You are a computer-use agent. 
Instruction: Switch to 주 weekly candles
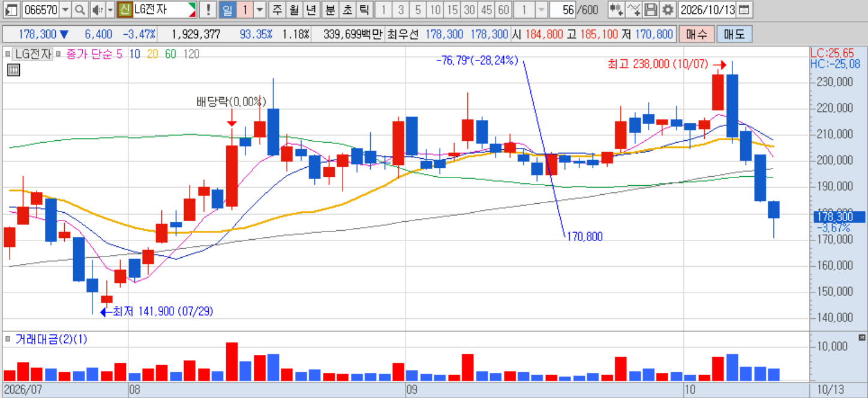pyautogui.click(x=277, y=10)
